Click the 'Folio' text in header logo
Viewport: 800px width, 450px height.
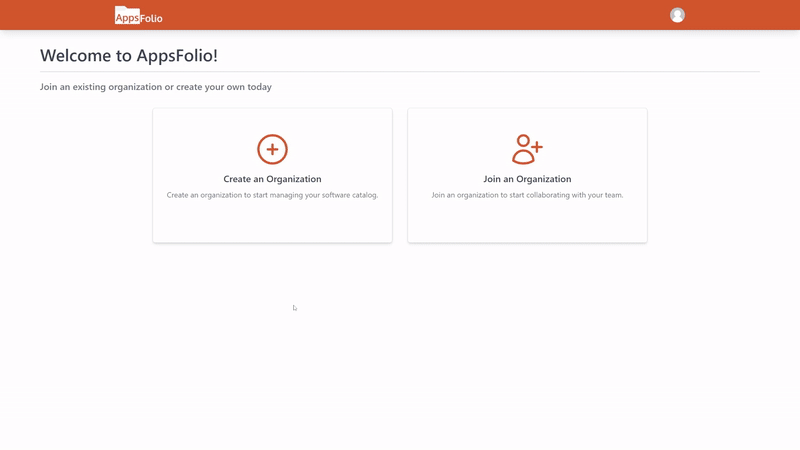(x=152, y=18)
